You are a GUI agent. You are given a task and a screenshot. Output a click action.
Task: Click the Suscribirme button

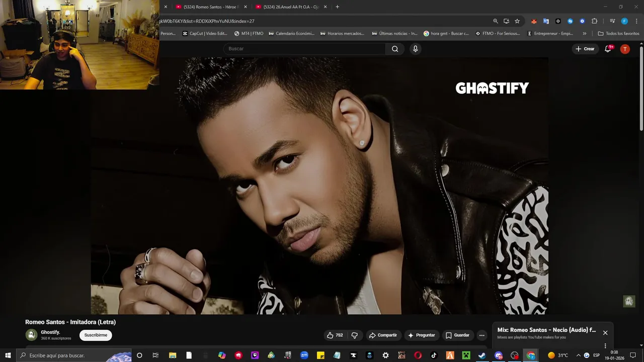tap(96, 335)
